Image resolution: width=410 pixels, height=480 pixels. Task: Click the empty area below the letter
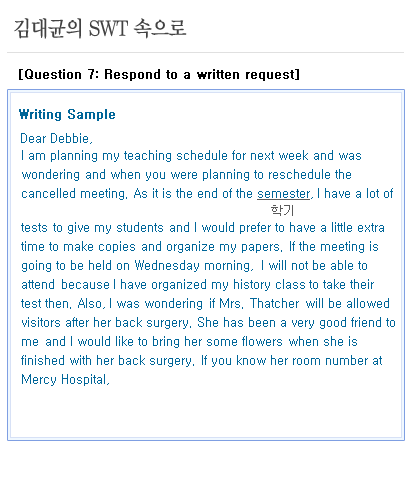point(206,412)
